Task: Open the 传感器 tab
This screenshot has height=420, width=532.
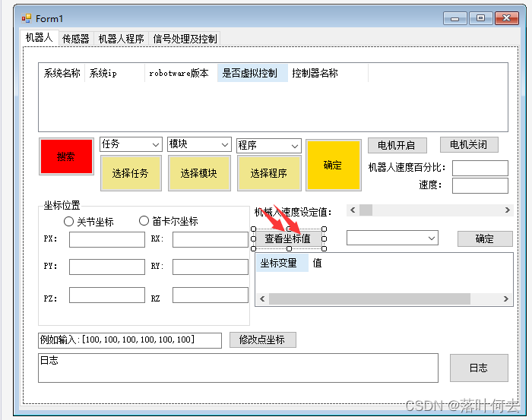Action: 76,39
